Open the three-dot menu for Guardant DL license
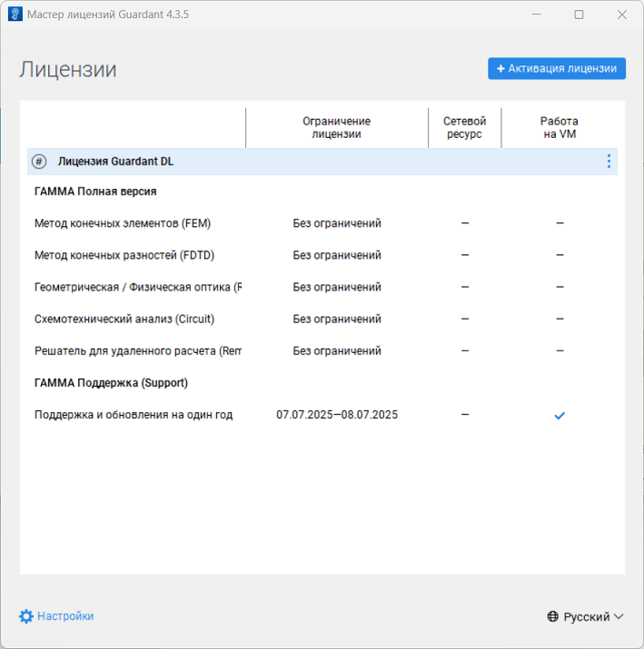644x649 pixels. pos(609,162)
